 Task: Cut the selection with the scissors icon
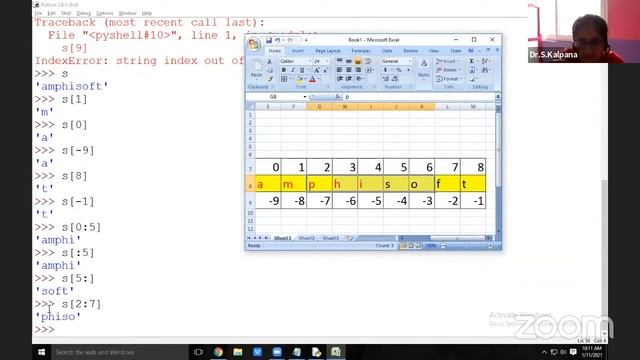point(269,61)
